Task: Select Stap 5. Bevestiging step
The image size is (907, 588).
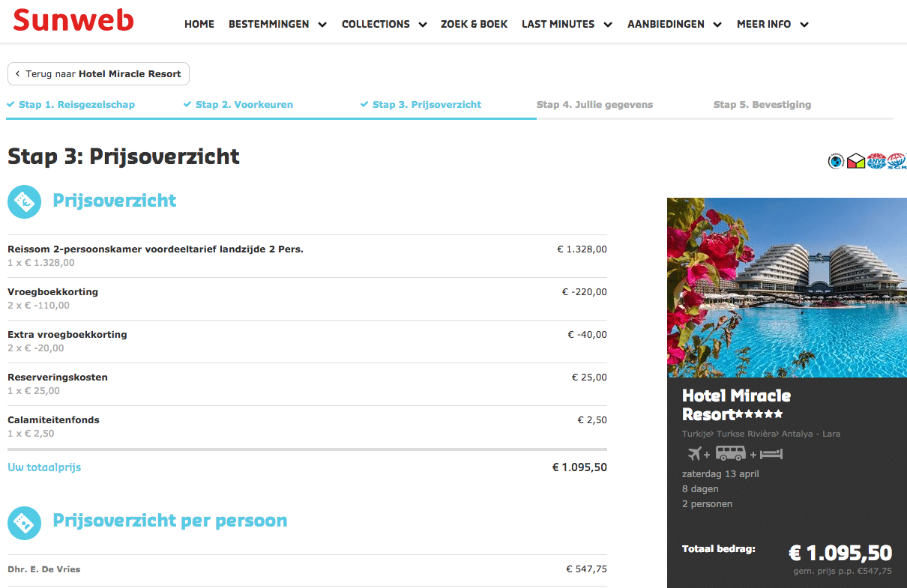Action: pyautogui.click(x=762, y=105)
